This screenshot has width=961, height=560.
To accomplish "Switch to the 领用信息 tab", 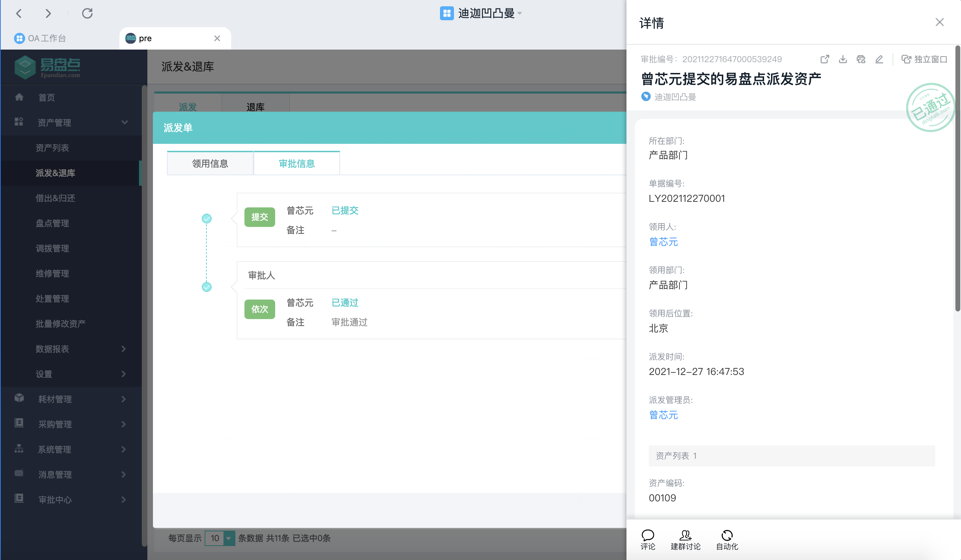I will coord(210,163).
